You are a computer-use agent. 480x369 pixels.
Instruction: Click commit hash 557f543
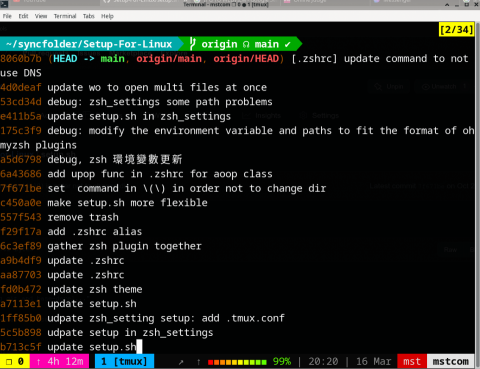click(x=21, y=217)
